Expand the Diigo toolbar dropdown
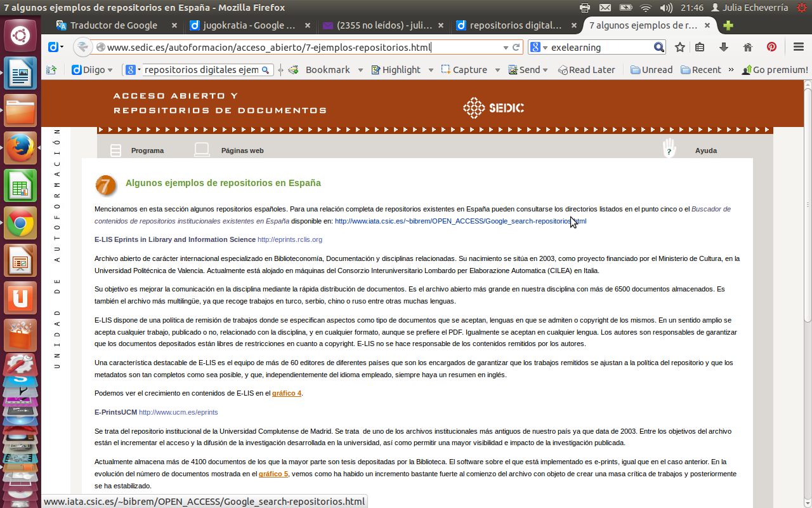 tap(110, 70)
